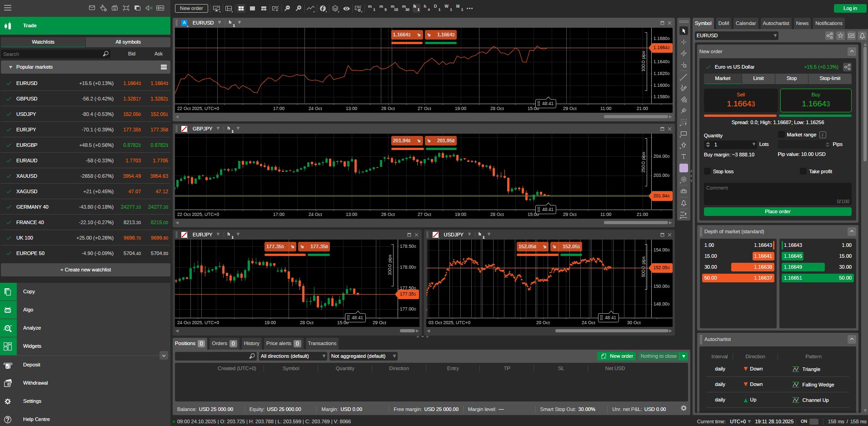The image size is (868, 426).
Task: Open the History tab in positions panel
Action: click(x=251, y=343)
